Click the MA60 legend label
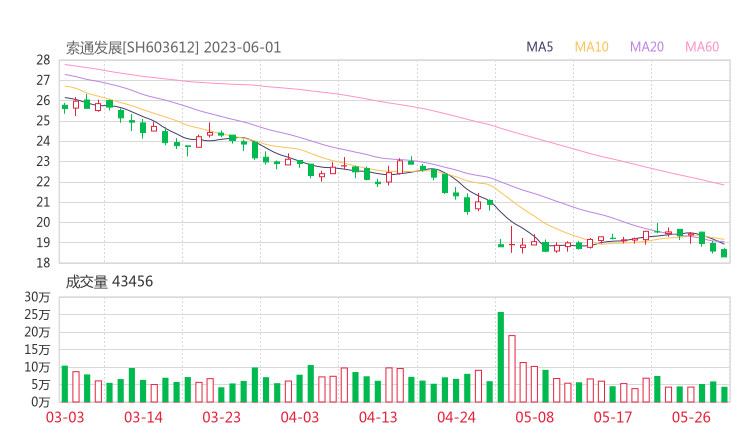Image resolution: width=740 pixels, height=440 pixels. pos(702,47)
